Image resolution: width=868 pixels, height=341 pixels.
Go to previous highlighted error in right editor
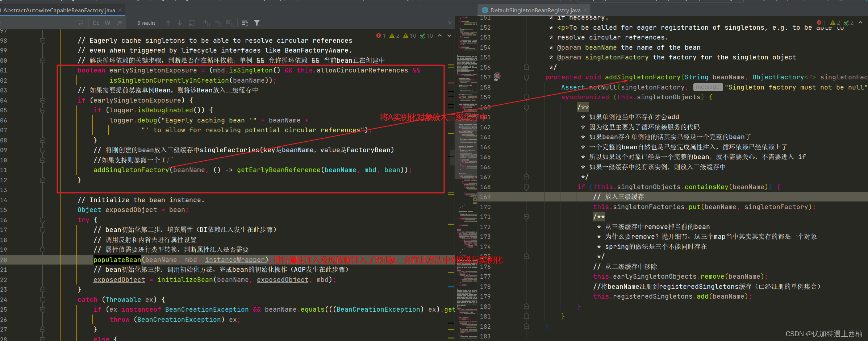tap(860, 22)
